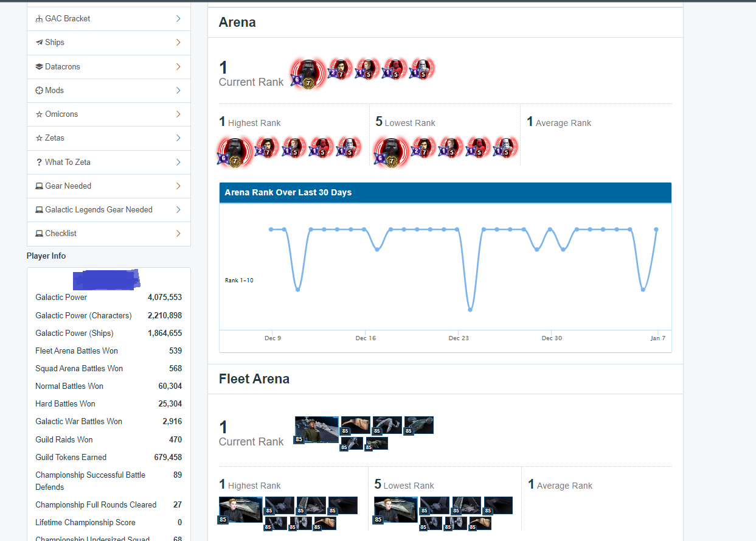Select the last stormtrooper portrait in Arena Current Rank squad

coord(421,69)
